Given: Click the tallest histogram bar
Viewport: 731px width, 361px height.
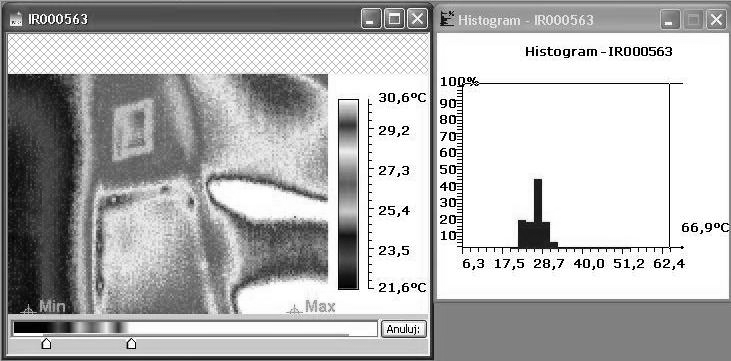Looking at the screenshot, I should click(x=538, y=213).
